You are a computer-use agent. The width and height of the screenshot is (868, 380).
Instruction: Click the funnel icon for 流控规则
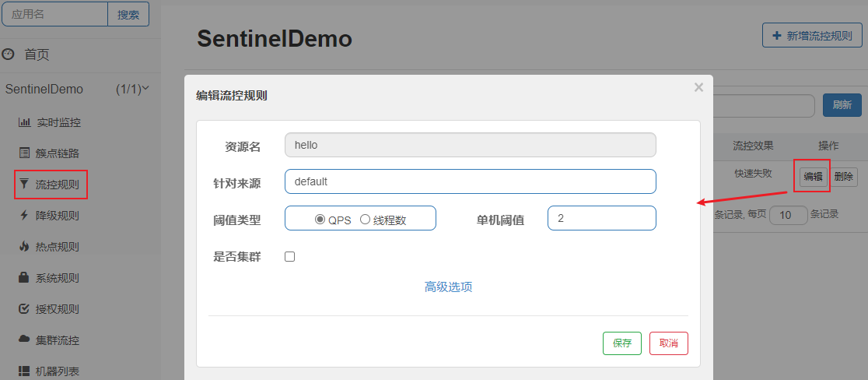[x=24, y=185]
